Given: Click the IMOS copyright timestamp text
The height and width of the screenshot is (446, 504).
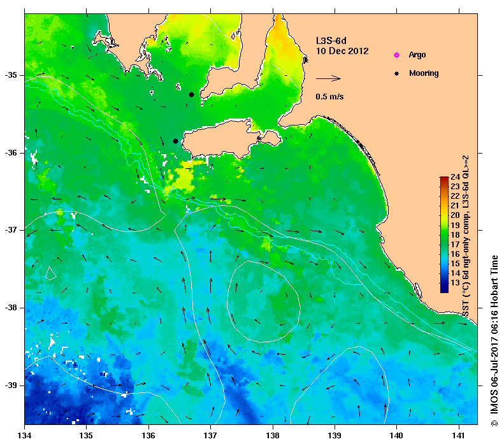Looking at the screenshot, I should 494,341.
